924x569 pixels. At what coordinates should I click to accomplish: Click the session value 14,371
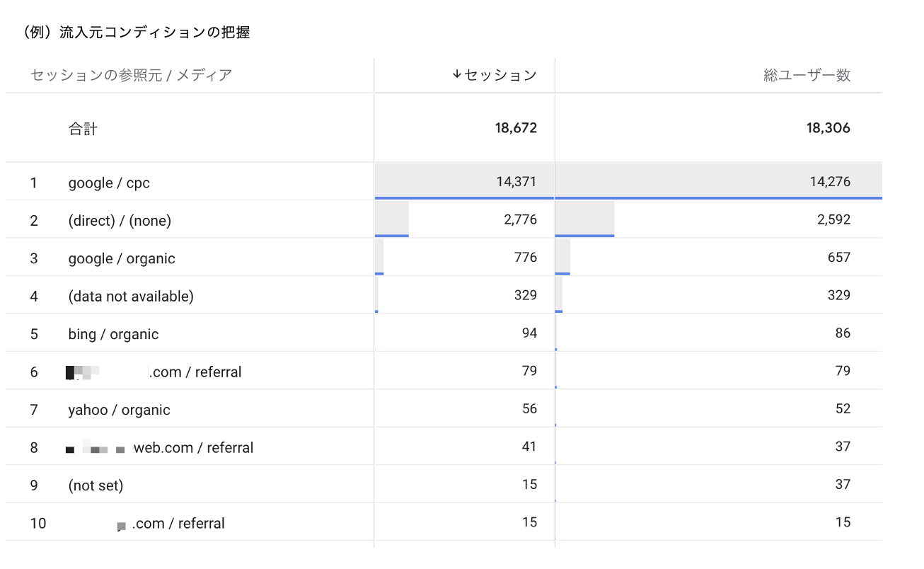click(x=516, y=183)
